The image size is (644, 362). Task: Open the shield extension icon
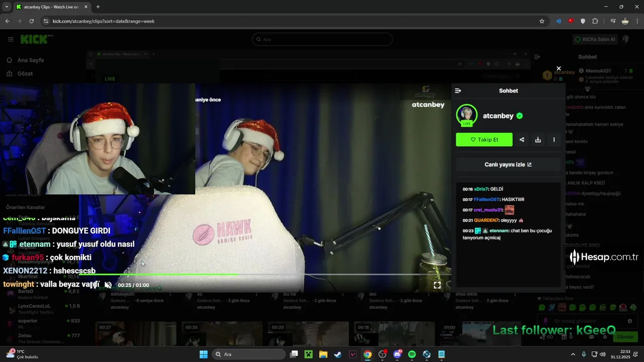[583, 21]
